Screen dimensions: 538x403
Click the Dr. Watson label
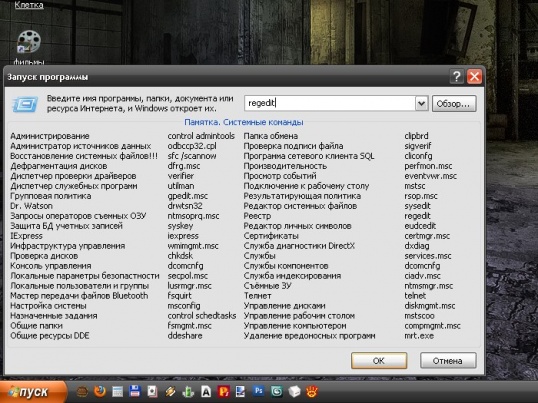32,206
